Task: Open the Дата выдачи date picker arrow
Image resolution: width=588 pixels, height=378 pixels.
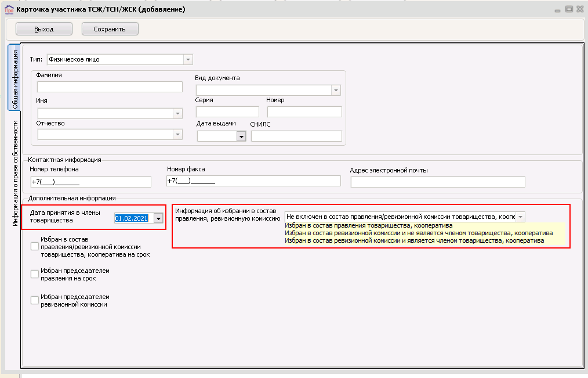Action: point(241,136)
